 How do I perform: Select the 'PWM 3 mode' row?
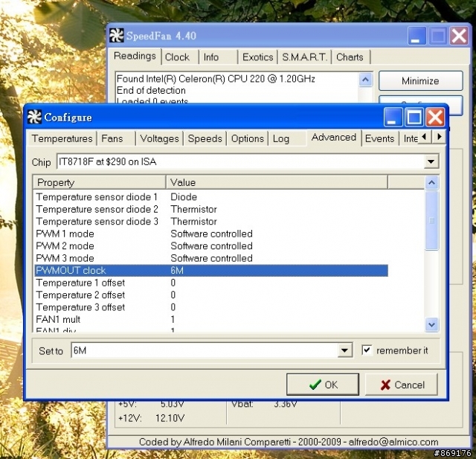tap(211, 258)
